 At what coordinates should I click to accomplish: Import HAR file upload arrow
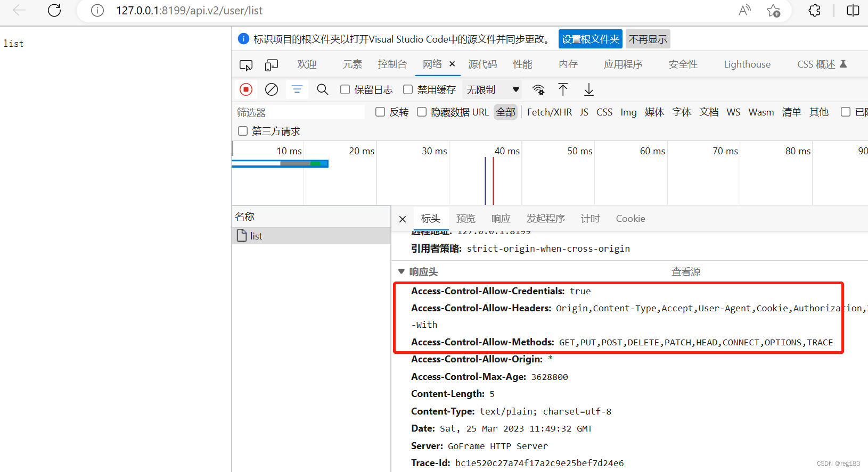pyautogui.click(x=563, y=89)
